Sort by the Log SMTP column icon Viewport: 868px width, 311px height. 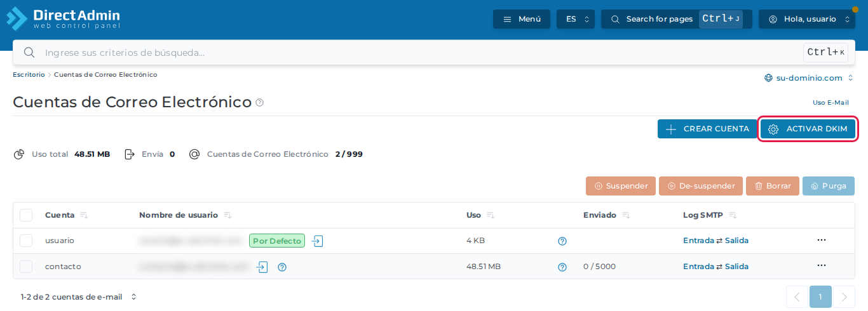(x=733, y=216)
